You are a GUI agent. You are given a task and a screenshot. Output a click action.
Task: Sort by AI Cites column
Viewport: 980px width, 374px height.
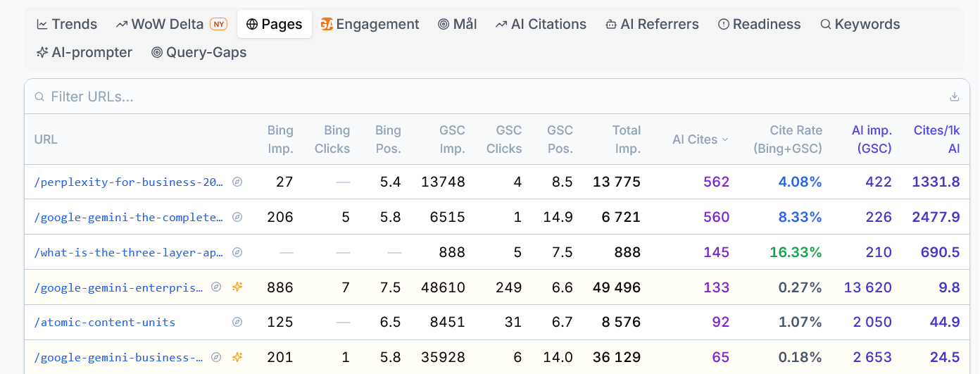coord(701,139)
